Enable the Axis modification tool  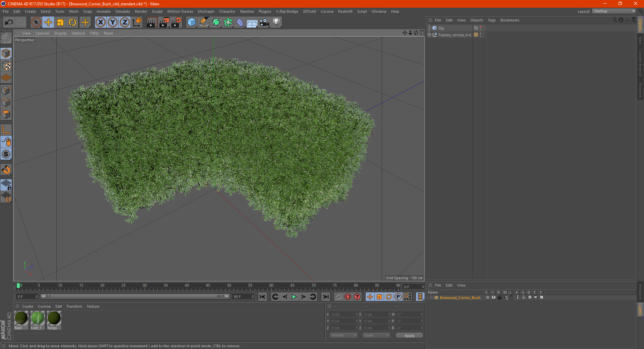pos(6,130)
